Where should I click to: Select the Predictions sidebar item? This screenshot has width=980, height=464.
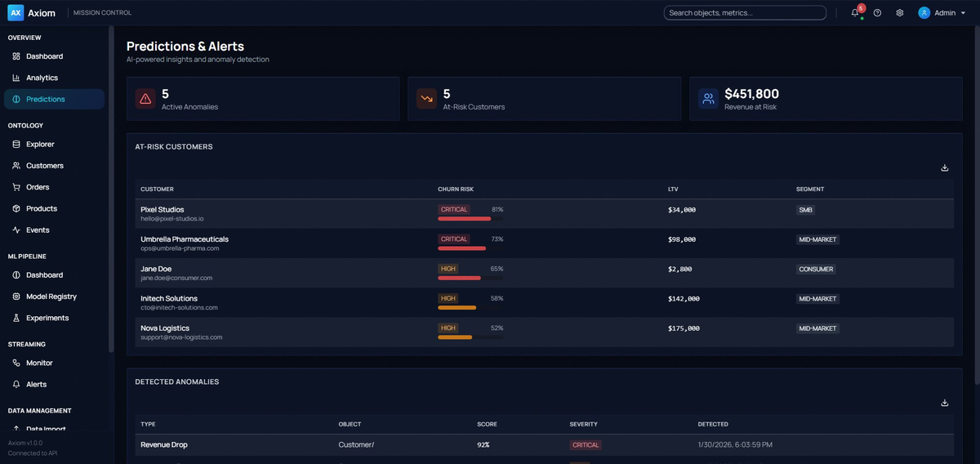[x=54, y=99]
